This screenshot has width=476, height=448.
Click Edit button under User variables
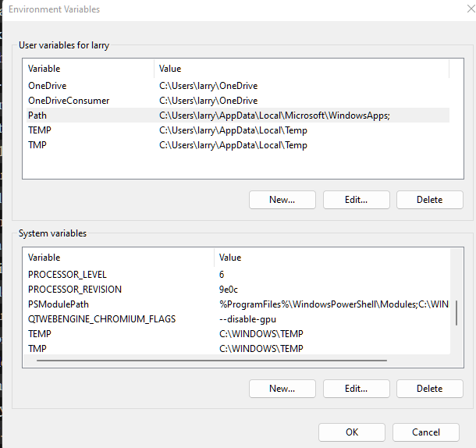click(356, 200)
